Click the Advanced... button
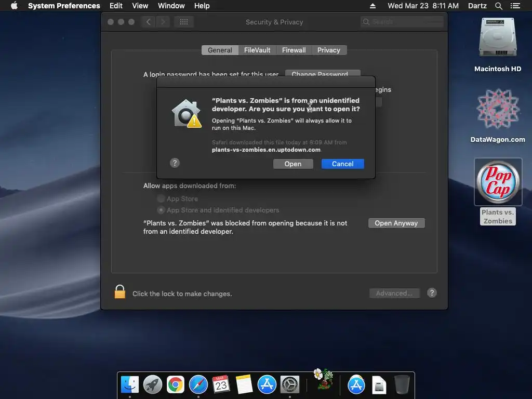This screenshot has height=399, width=532. pos(394,293)
